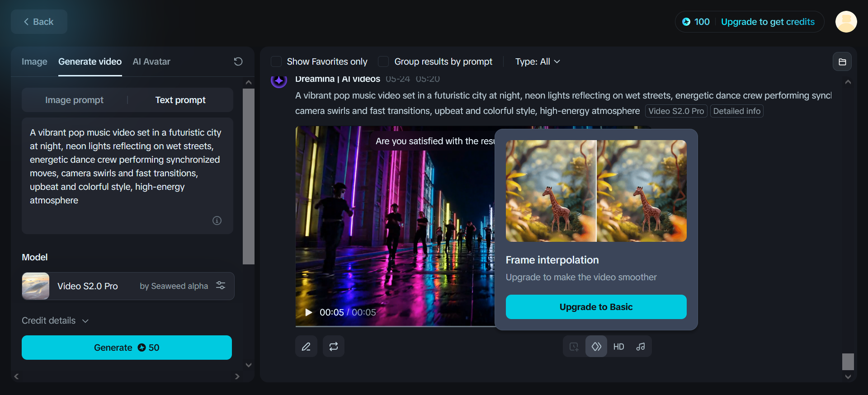Open the Type: All dropdown
This screenshot has width=868, height=395.
click(538, 61)
